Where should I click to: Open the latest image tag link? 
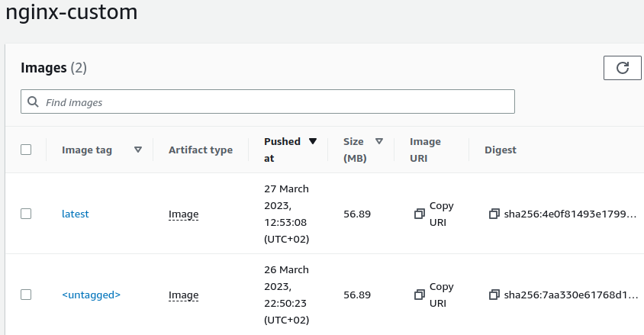76,214
